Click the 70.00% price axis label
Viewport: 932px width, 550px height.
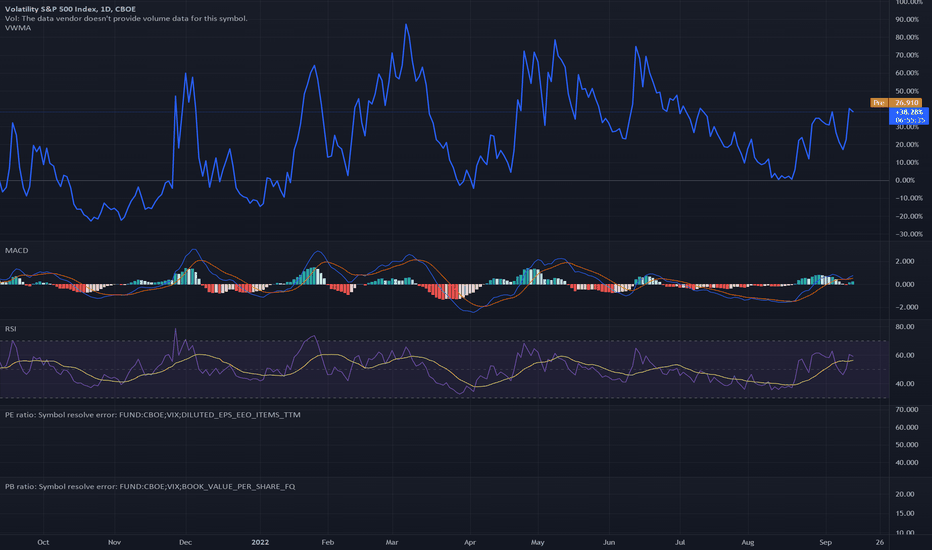coord(907,55)
